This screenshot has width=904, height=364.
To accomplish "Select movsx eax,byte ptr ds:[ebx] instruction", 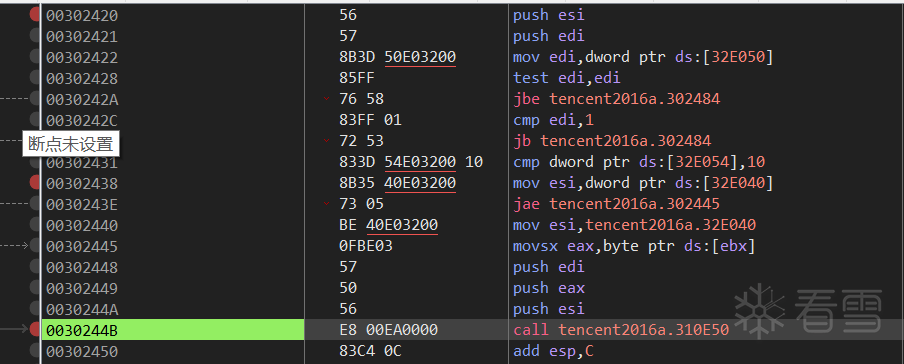I will point(634,246).
